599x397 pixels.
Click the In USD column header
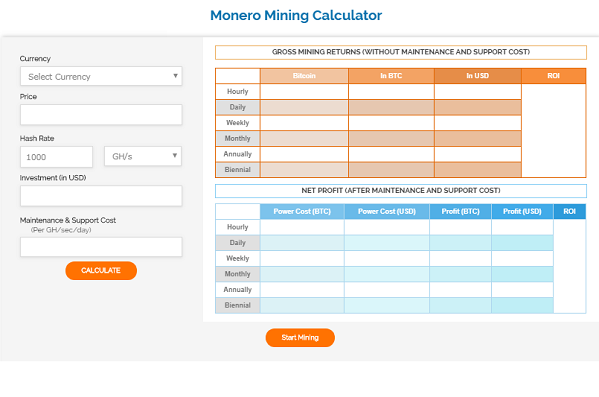tap(478, 76)
